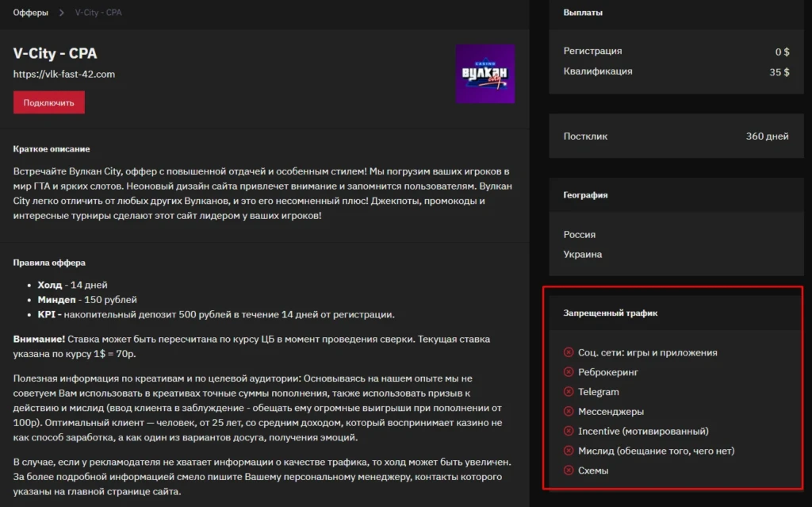Screen dimensions: 812x507
Task: Click Украина in the geography list
Action: pyautogui.click(x=583, y=255)
